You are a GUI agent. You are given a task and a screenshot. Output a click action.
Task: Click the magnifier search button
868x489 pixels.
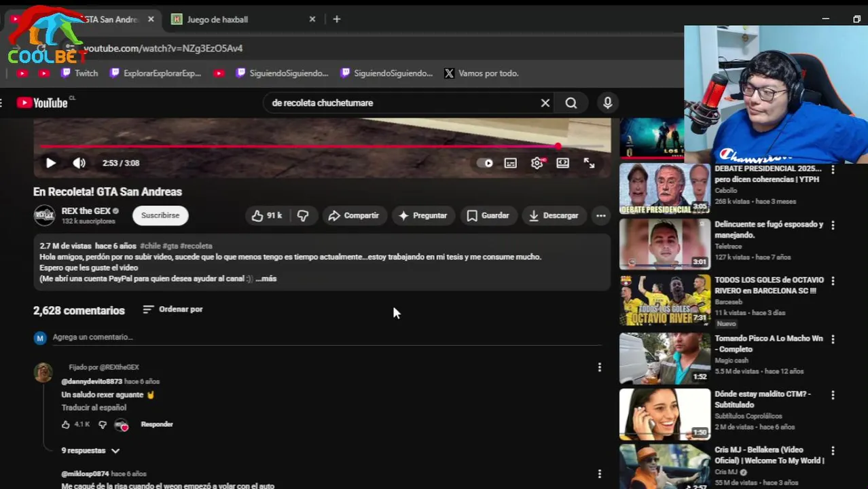click(571, 103)
